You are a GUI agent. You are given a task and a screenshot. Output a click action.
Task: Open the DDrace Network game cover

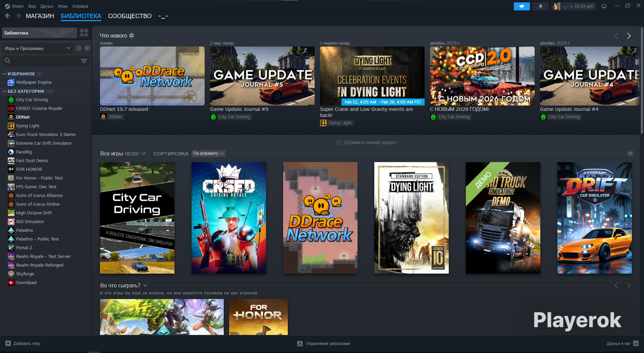[x=320, y=218]
